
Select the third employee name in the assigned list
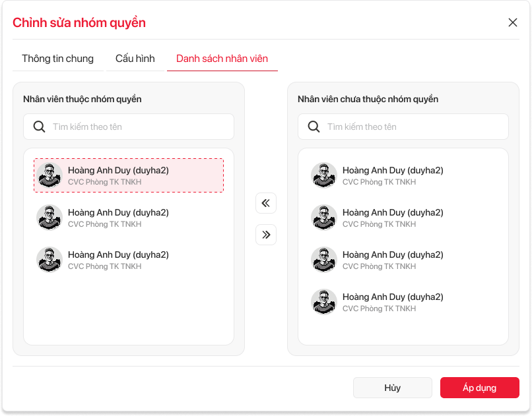click(118, 254)
